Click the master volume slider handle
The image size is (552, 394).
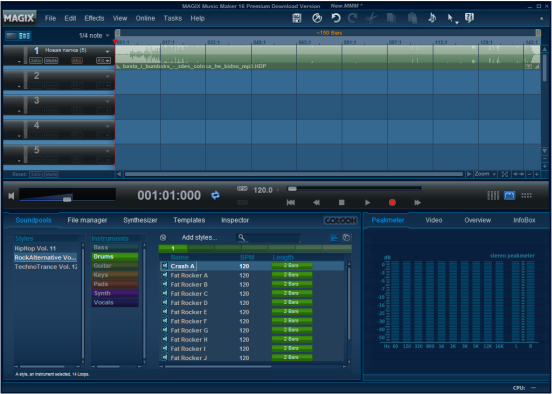(67, 200)
